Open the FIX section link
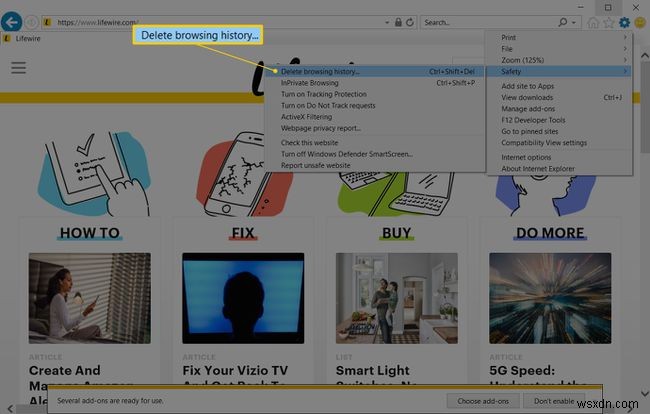This screenshot has height=414, width=650. pos(243,233)
